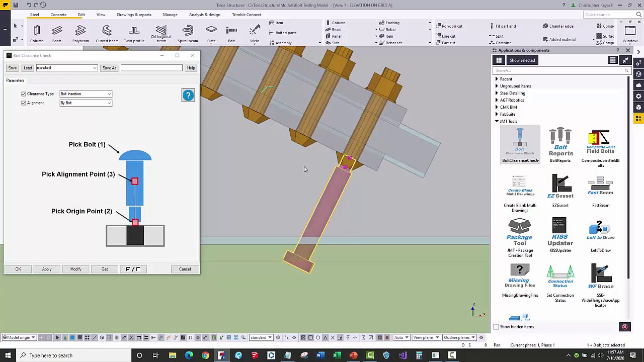This screenshot has width=644, height=362.
Task: Toggle the Alignment checkbox
Action: [x=24, y=103]
